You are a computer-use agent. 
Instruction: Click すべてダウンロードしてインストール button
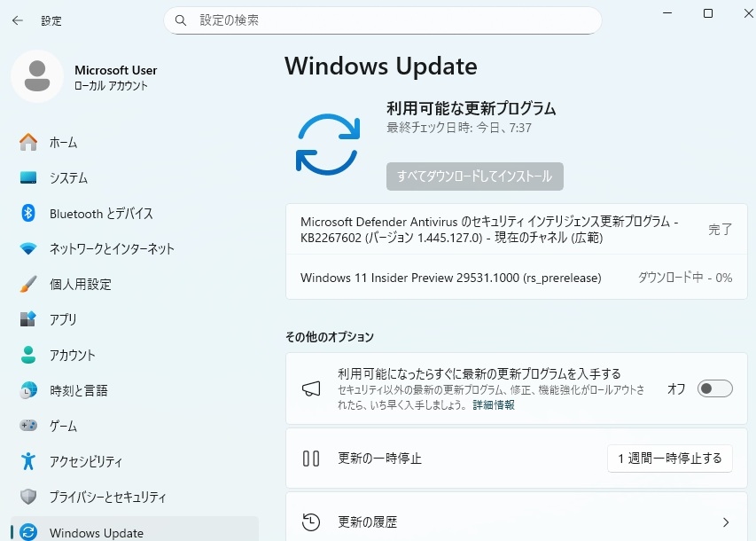474,176
